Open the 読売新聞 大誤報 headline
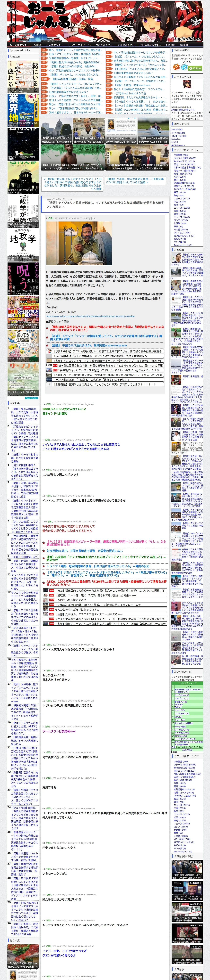Screen dimensions: 210x980 140,97
